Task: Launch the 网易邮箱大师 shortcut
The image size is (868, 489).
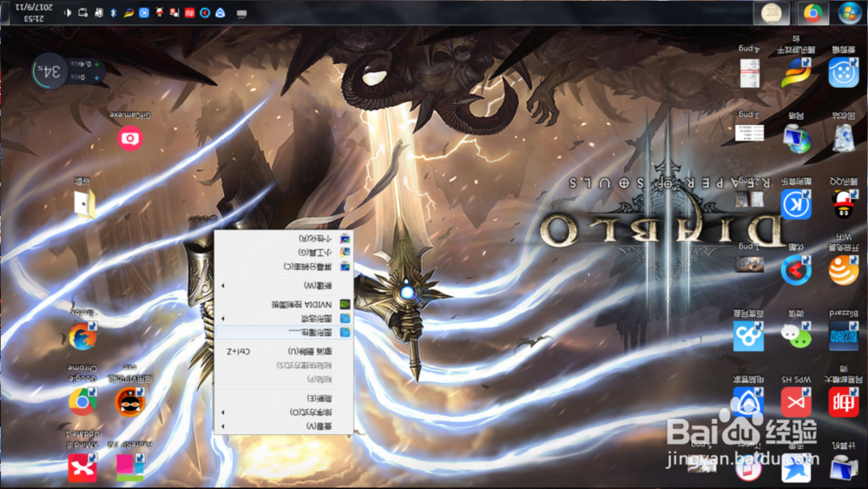Action: [x=844, y=402]
